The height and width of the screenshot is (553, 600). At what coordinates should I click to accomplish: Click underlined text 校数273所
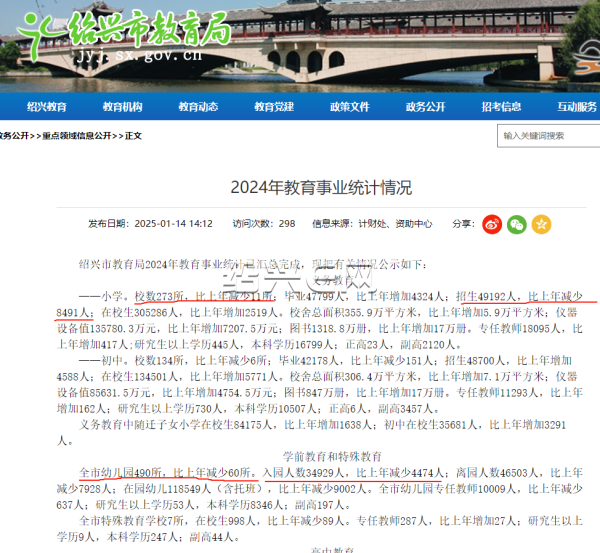coord(159,297)
